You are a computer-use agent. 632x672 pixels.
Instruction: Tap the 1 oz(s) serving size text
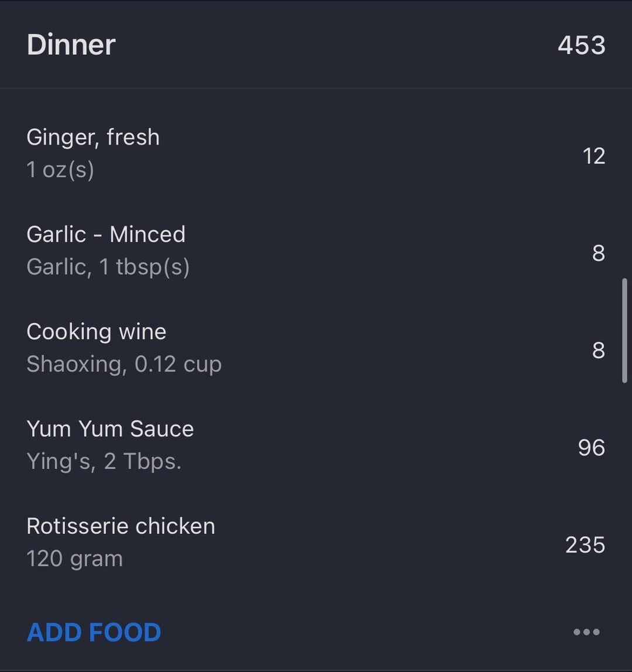point(60,170)
